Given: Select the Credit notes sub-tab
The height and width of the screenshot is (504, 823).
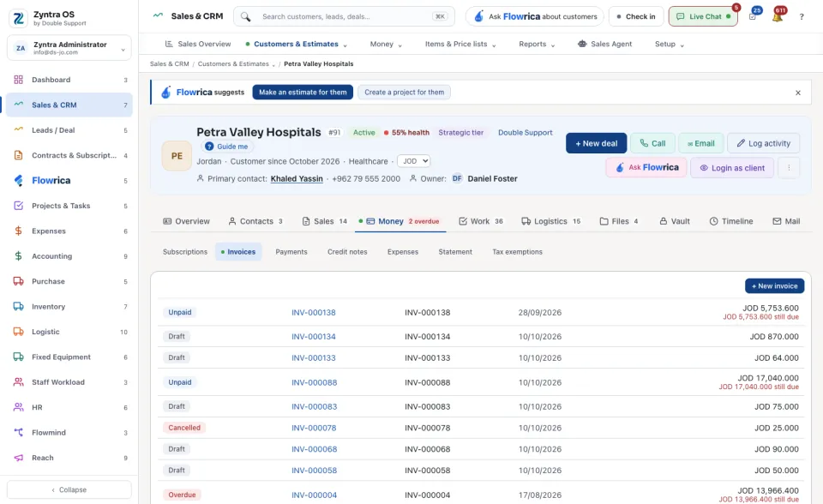Looking at the screenshot, I should pyautogui.click(x=347, y=252).
